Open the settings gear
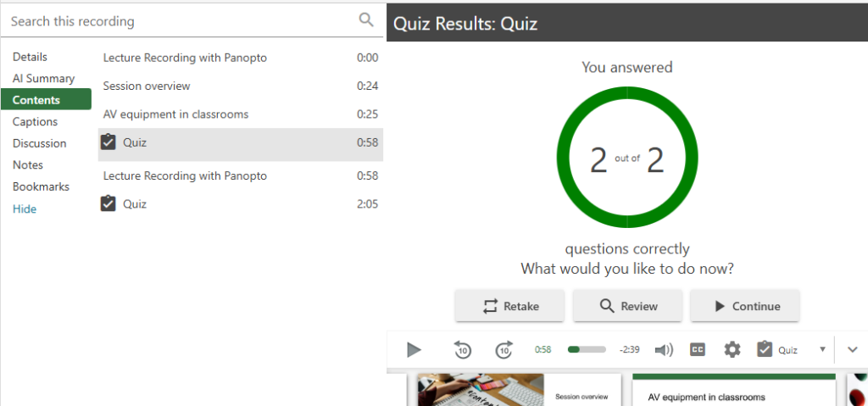 click(732, 349)
